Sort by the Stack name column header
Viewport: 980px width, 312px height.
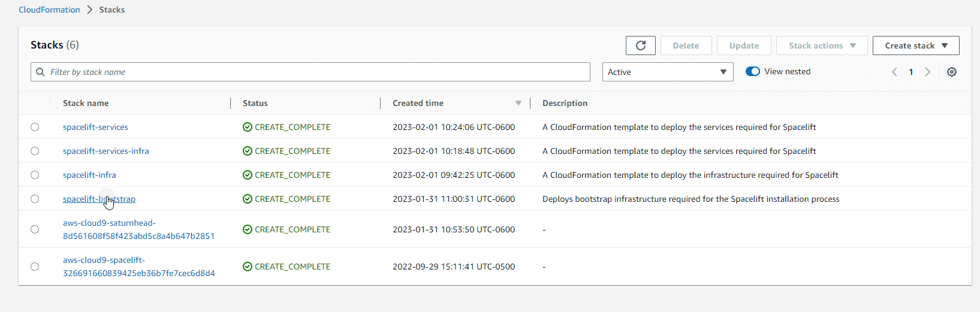86,103
